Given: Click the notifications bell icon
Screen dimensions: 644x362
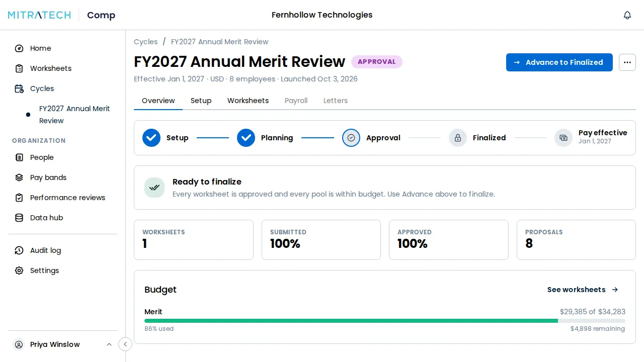Looking at the screenshot, I should (x=627, y=15).
